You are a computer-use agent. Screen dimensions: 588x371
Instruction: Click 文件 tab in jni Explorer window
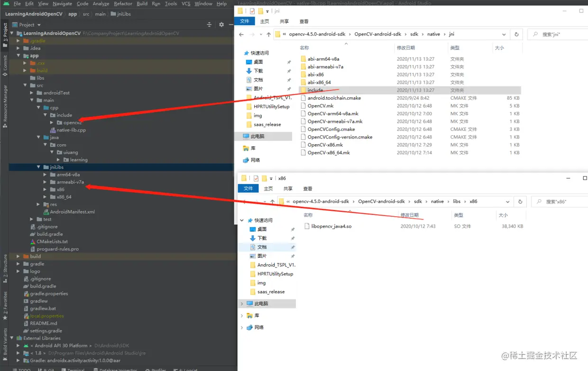pos(245,21)
